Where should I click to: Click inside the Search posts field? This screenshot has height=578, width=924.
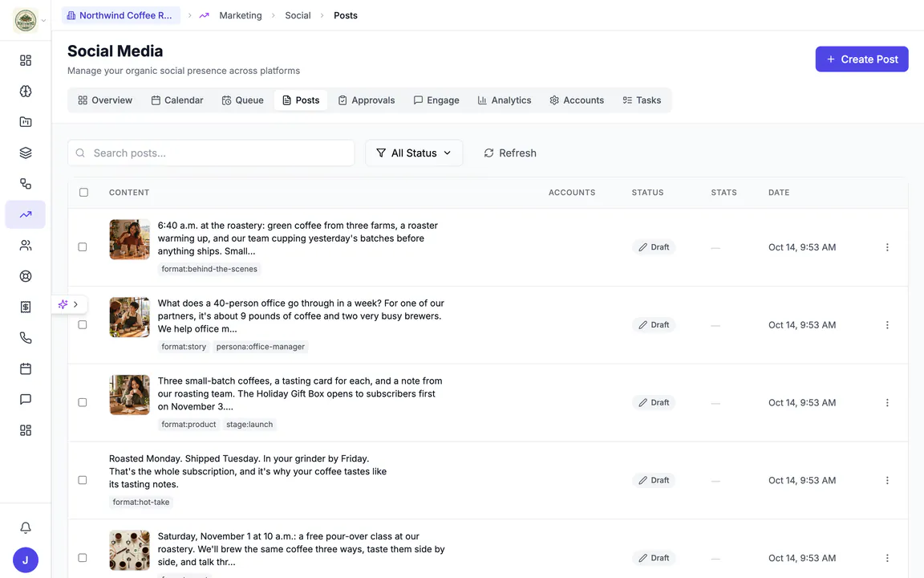(x=211, y=153)
